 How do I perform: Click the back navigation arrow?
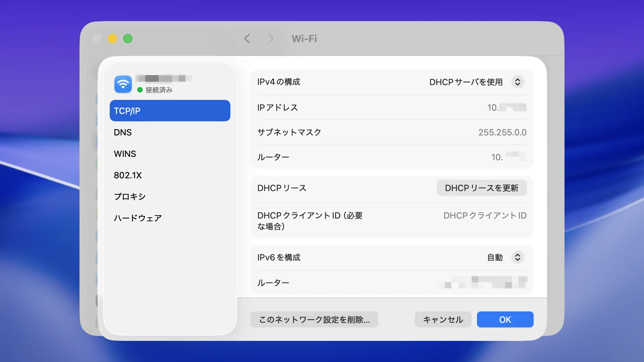(x=247, y=39)
